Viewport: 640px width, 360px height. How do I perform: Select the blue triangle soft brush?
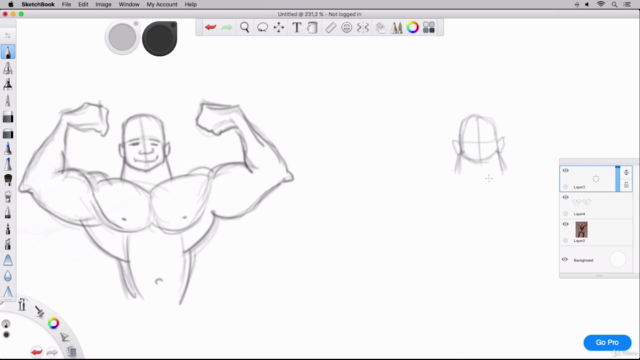pyautogui.click(x=8, y=260)
